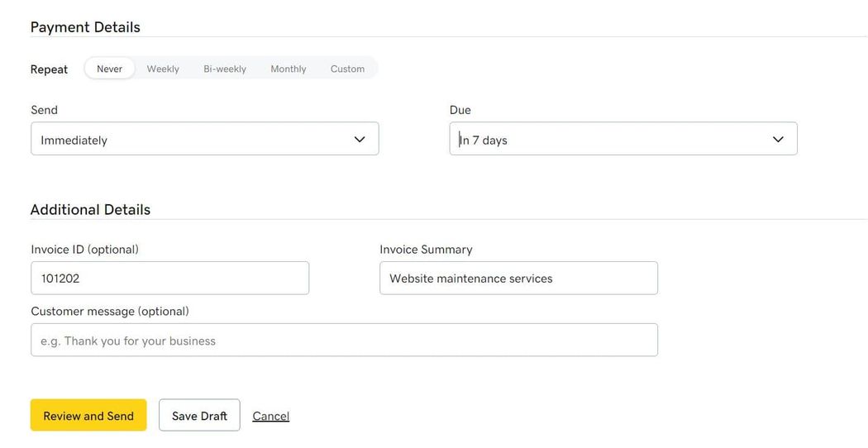
Task: Click the Invoice Summary text field
Action: (518, 278)
